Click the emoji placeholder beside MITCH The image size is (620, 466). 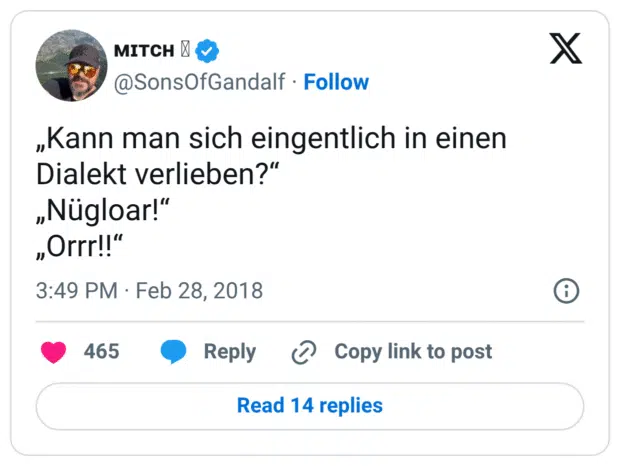click(184, 50)
